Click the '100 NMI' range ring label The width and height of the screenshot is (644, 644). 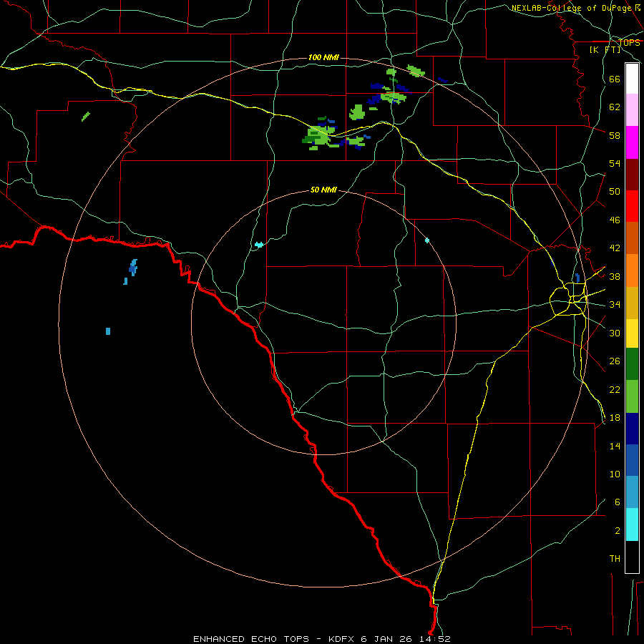tap(323, 57)
